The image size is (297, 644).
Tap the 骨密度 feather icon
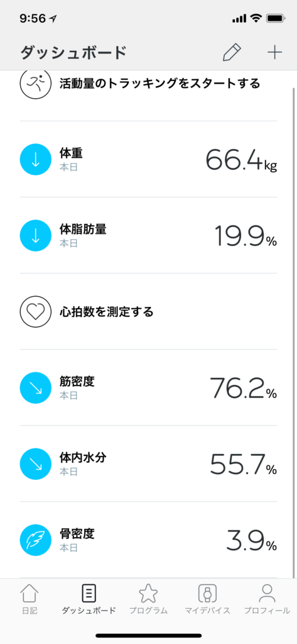[x=35, y=540]
